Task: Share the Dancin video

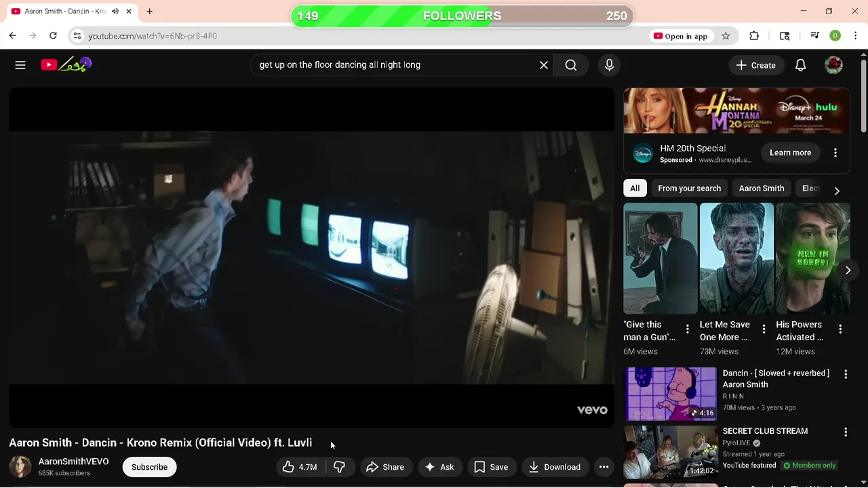Action: 385,467
